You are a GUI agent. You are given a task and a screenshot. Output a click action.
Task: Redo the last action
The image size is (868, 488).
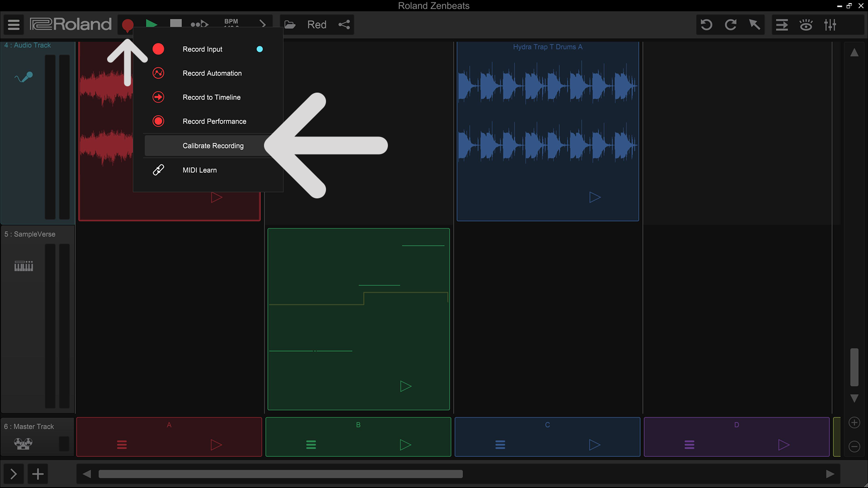point(731,24)
